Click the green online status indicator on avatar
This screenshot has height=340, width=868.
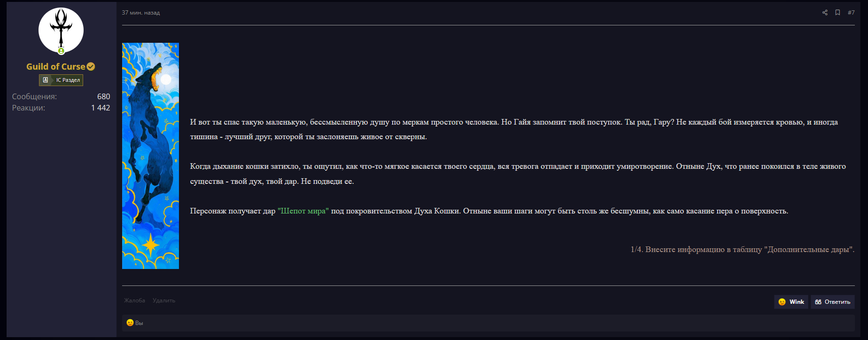click(61, 51)
